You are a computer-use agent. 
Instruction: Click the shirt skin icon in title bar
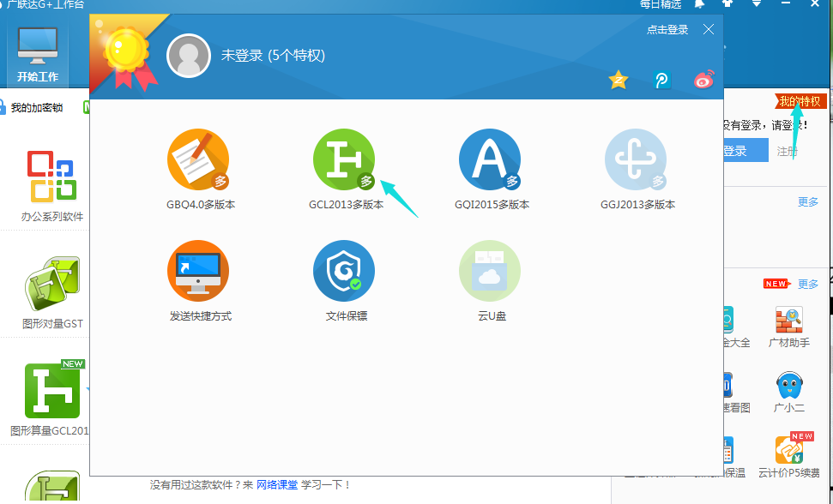point(727,3)
